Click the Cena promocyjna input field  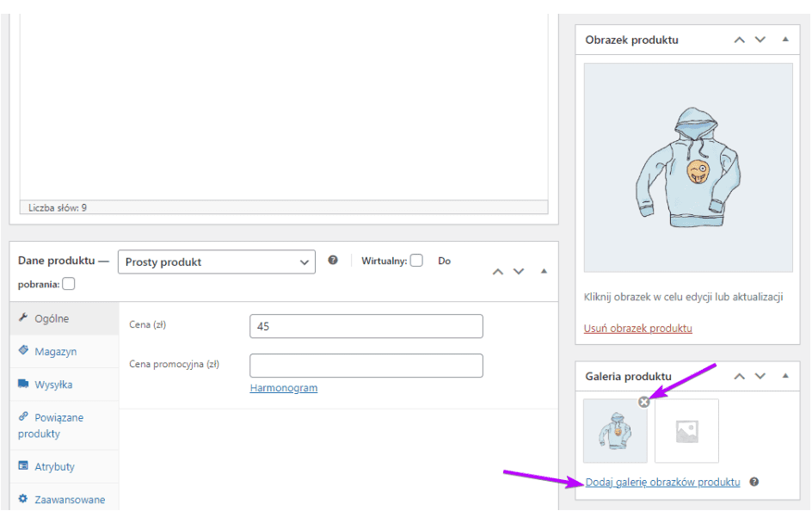click(366, 366)
